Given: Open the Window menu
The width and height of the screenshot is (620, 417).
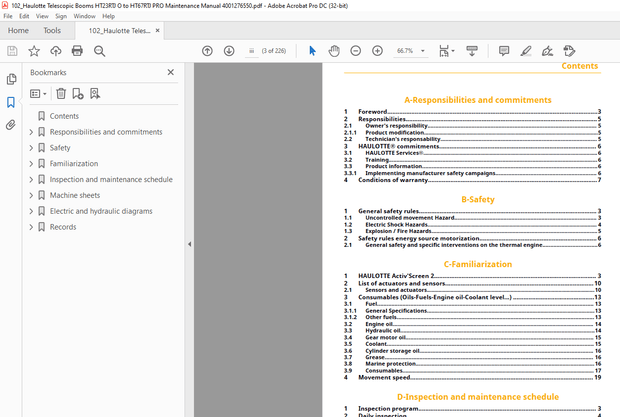Looking at the screenshot, I should pos(84,16).
